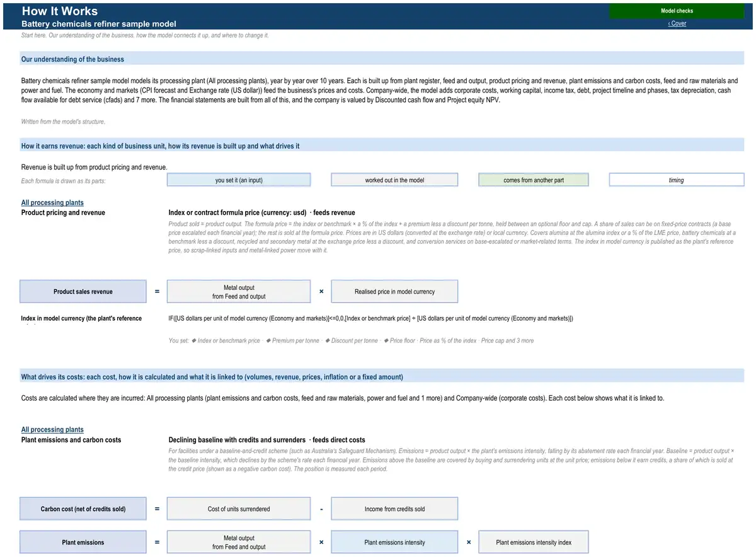Select the Product sales revenue formula box
This screenshot has width=756, height=557.
click(x=83, y=292)
